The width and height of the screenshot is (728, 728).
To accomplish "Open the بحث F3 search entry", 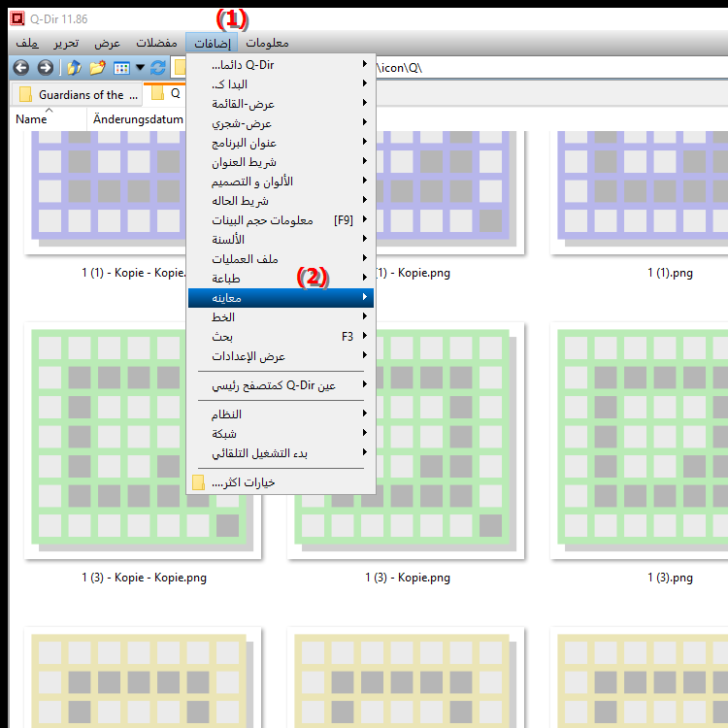I will (x=281, y=337).
